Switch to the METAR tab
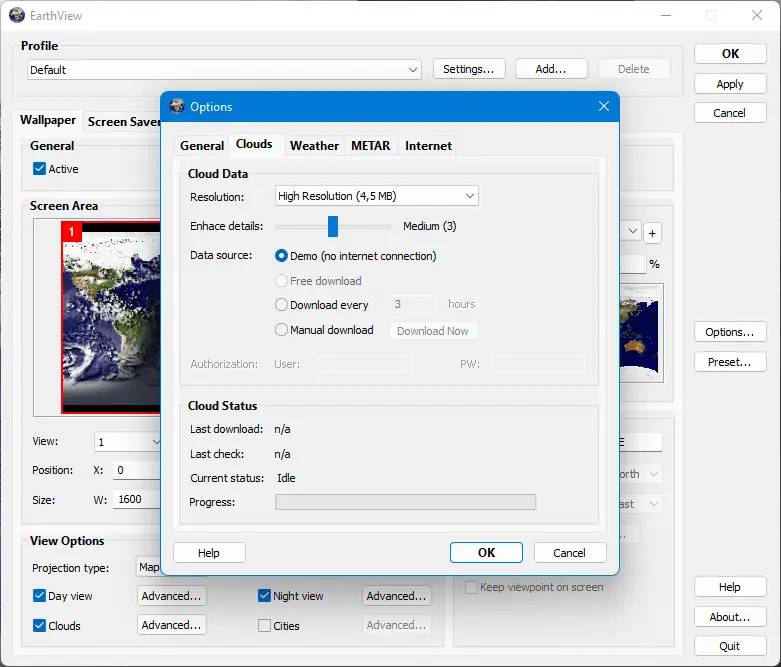The image size is (781, 667). pyautogui.click(x=371, y=145)
